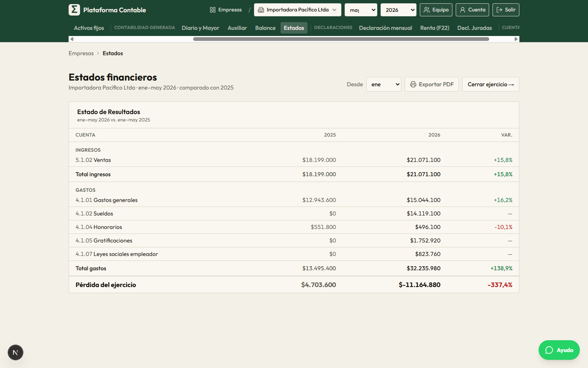Image resolution: width=588 pixels, height=368 pixels.
Task: Open the Auxiliar tab
Action: [x=237, y=28]
